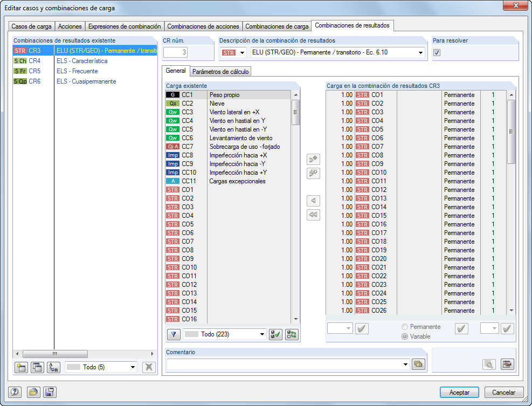Click the Cancelar button
The height and width of the screenshot is (406, 532).
[504, 392]
